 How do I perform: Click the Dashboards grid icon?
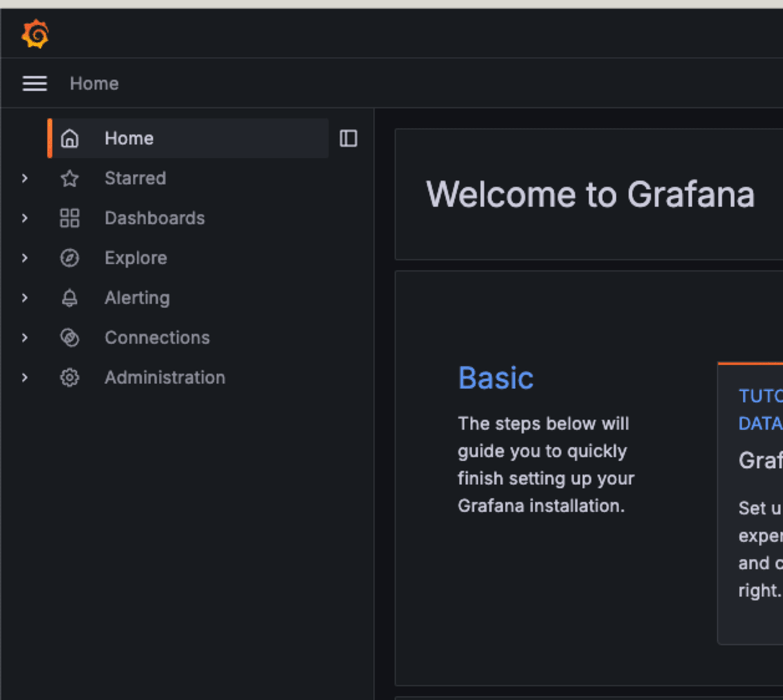(70, 218)
